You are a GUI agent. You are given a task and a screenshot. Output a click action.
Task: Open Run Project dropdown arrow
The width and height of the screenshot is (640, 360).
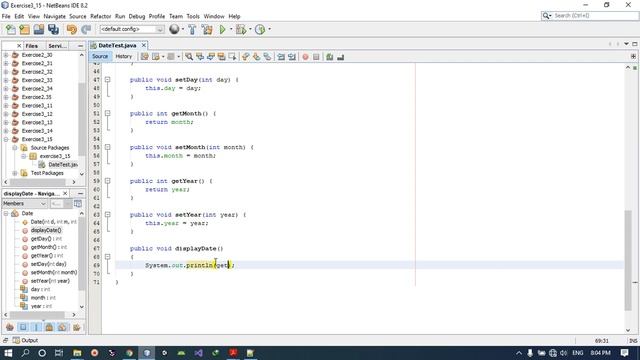coord(231,29)
